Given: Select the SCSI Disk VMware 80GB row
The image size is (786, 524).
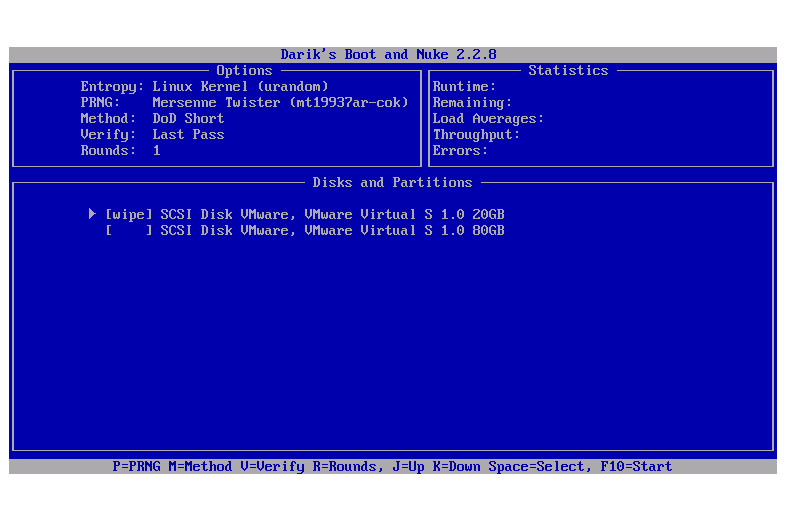Looking at the screenshot, I should click(305, 231).
